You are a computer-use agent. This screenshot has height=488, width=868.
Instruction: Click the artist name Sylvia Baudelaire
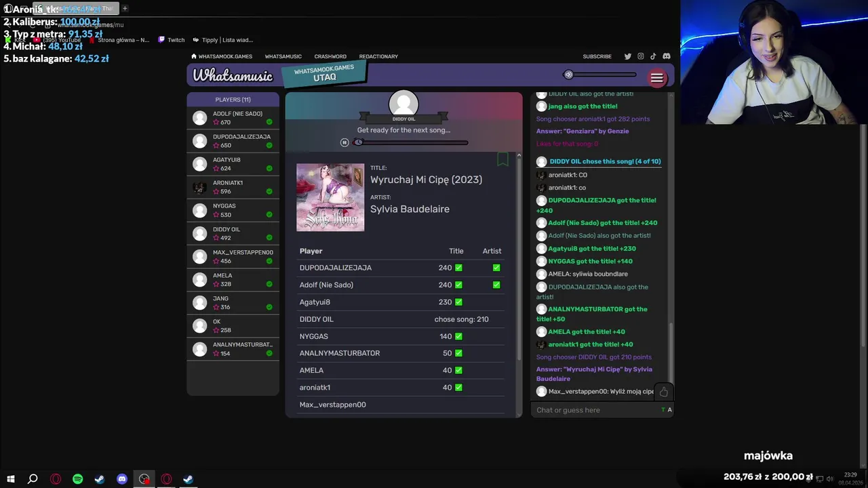coord(410,209)
